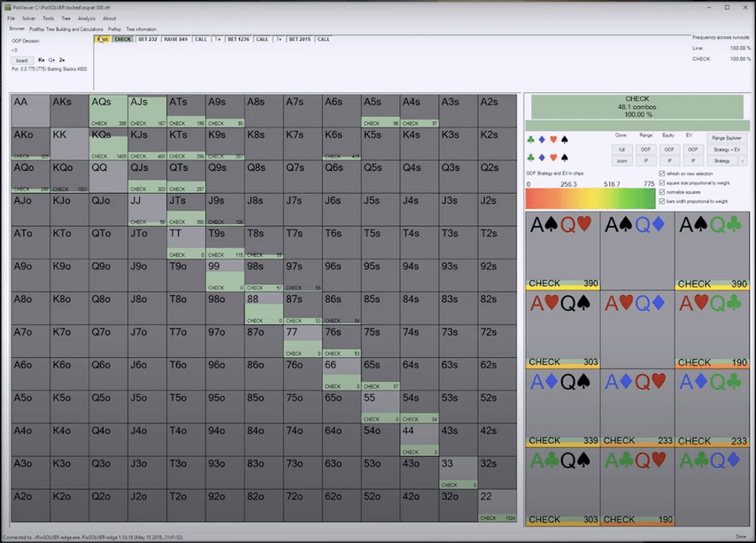Show IP under the Range column

pyautogui.click(x=645, y=161)
